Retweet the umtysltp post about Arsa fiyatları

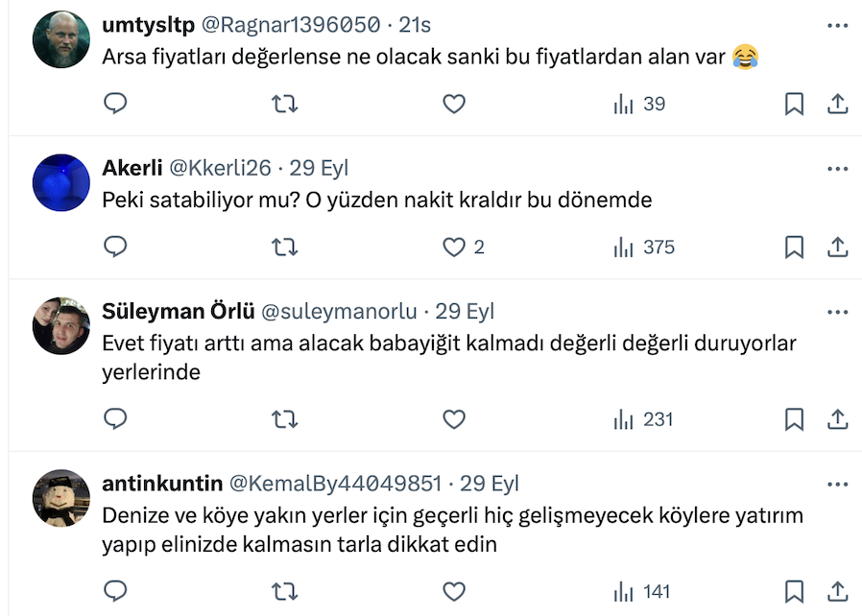[x=285, y=104]
